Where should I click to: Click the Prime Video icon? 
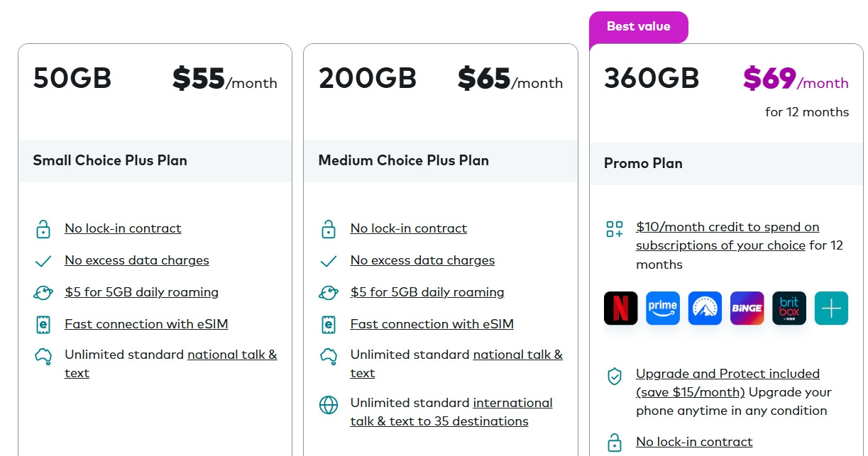click(662, 308)
